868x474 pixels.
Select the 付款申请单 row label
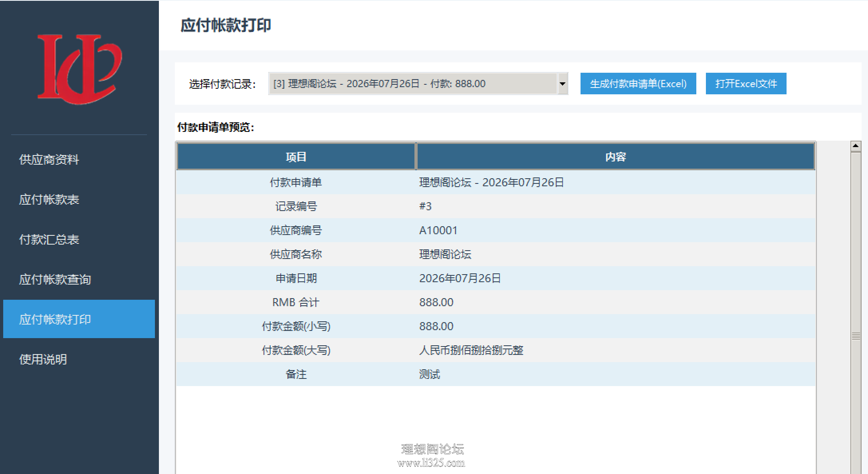tap(296, 182)
